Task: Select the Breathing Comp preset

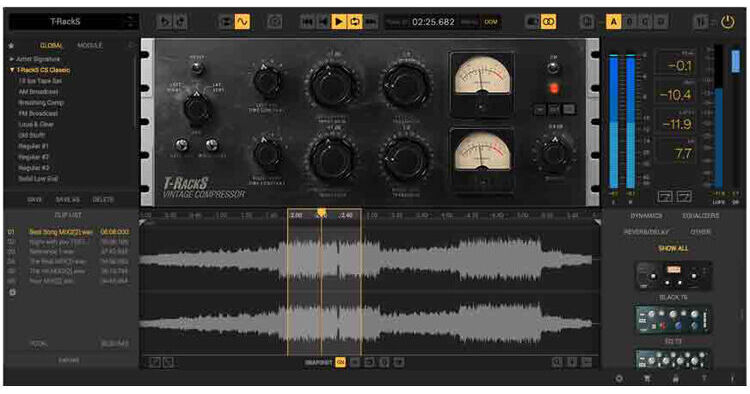Action: click(41, 102)
